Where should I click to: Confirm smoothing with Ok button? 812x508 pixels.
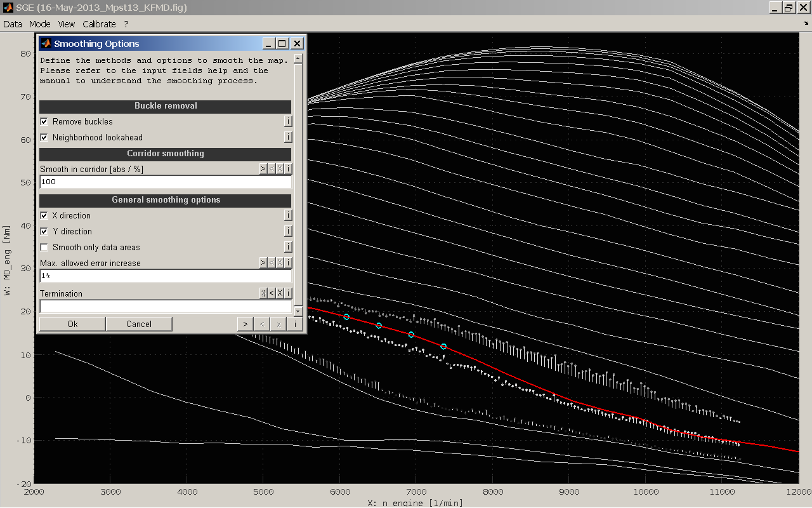(72, 324)
